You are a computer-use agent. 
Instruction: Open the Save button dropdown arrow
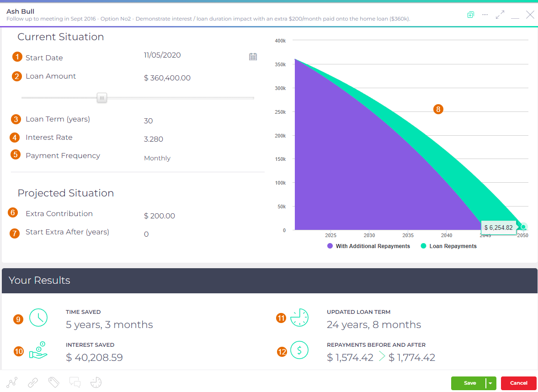click(x=490, y=383)
